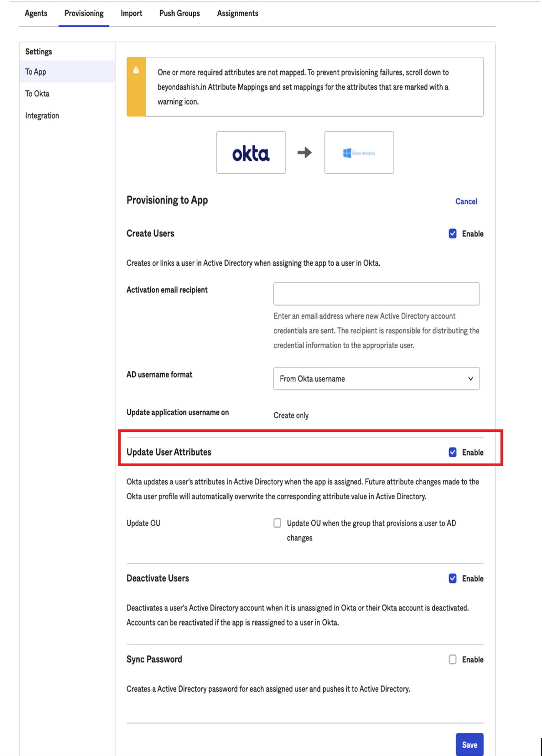
Task: Click the Save button
Action: [469, 744]
